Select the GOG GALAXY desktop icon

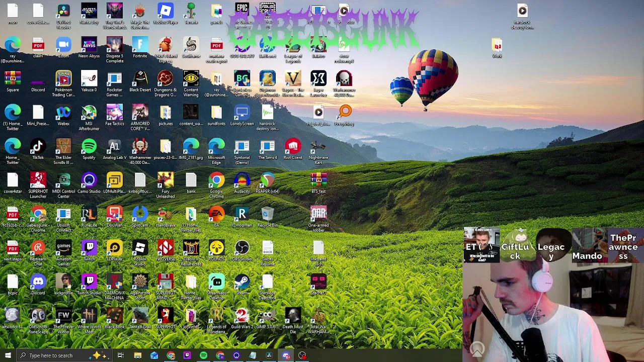242,48
